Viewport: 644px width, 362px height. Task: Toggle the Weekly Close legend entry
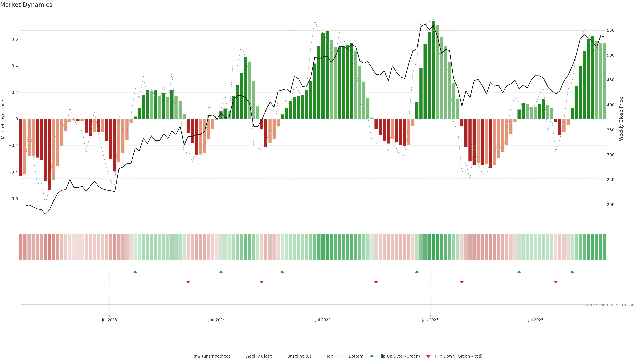click(x=258, y=356)
